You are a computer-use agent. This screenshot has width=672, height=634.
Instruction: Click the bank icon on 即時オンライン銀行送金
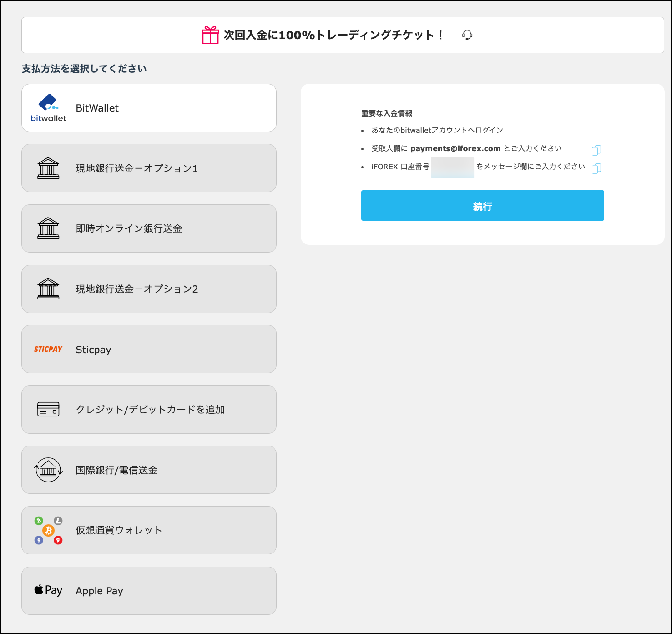(48, 228)
